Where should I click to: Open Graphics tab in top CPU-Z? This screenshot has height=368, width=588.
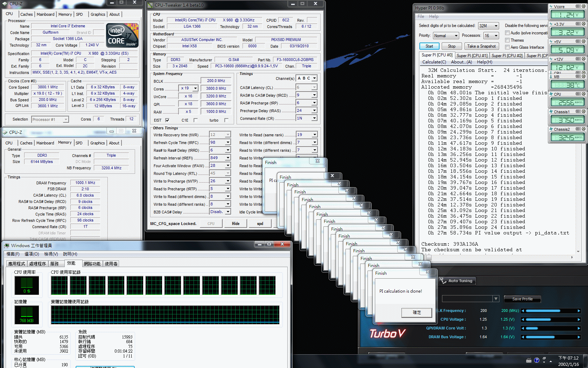click(x=98, y=14)
